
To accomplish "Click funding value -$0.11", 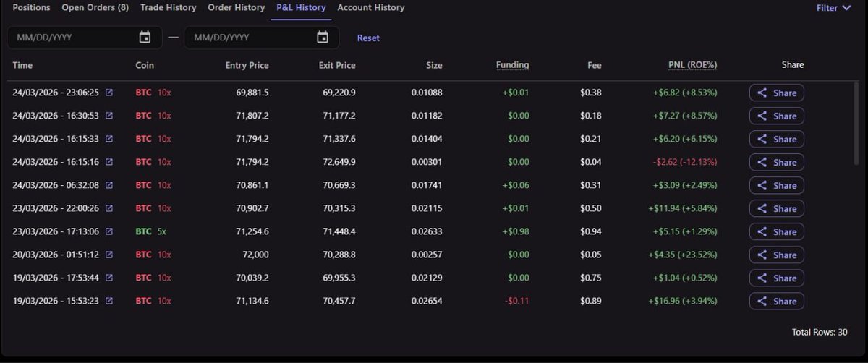I will (x=518, y=301).
